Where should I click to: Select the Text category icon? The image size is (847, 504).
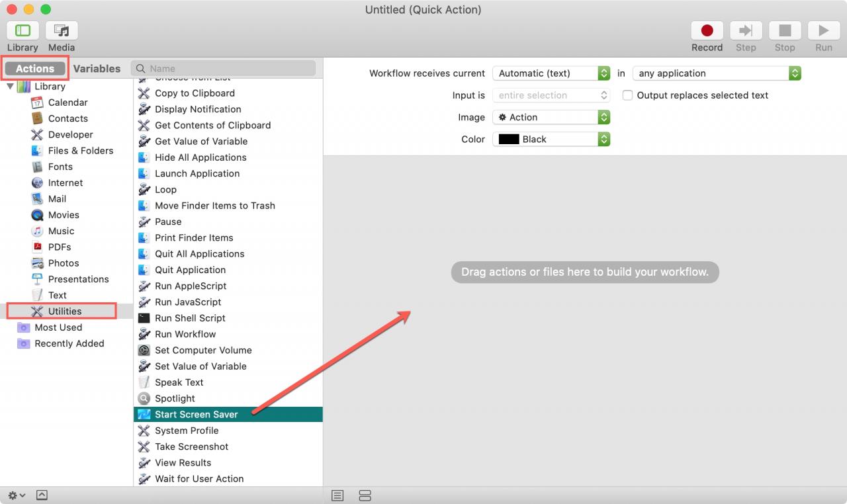point(37,295)
